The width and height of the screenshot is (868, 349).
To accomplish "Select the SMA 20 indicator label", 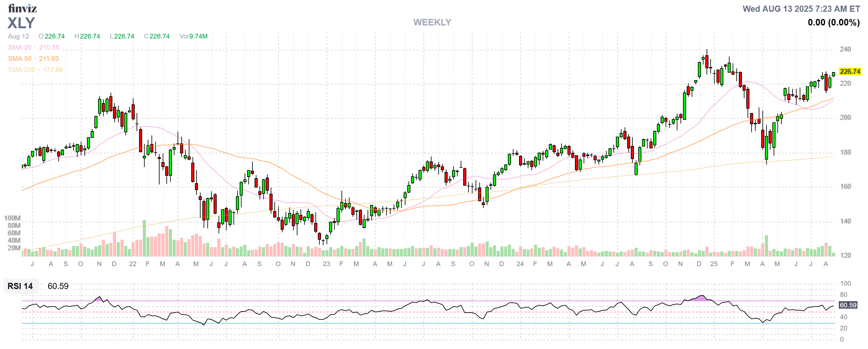I will pos(20,48).
